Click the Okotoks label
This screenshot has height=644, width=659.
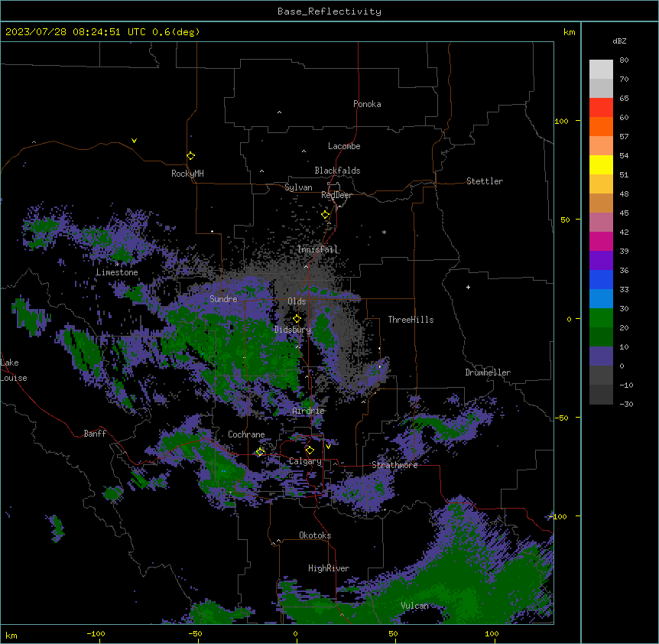coord(315,535)
